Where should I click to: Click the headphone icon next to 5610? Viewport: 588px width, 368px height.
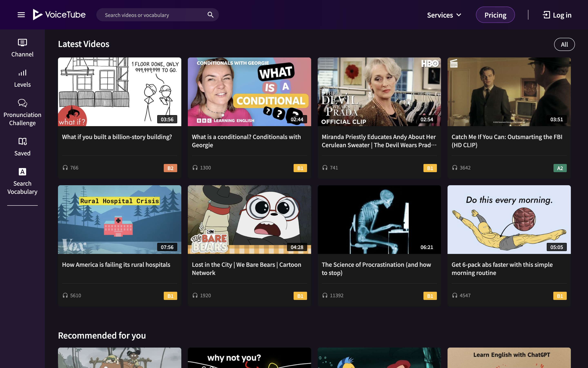tap(65, 295)
